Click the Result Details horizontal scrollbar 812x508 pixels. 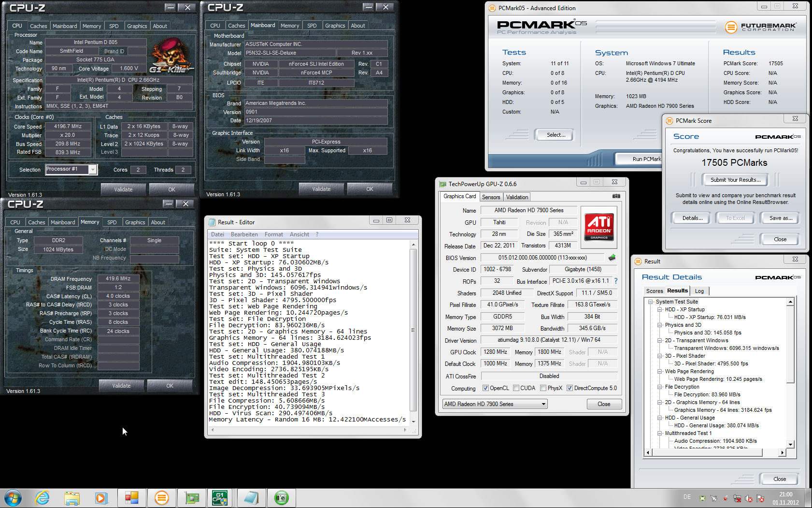point(715,453)
